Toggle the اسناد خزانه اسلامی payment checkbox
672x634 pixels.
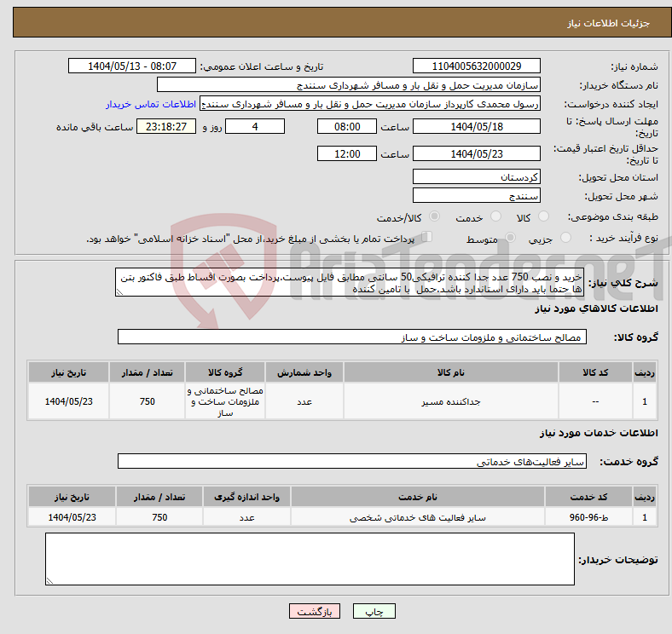427,237
